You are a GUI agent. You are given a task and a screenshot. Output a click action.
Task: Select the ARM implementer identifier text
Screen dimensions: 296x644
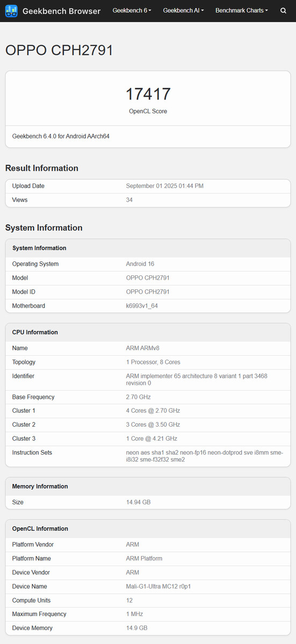pos(197,379)
